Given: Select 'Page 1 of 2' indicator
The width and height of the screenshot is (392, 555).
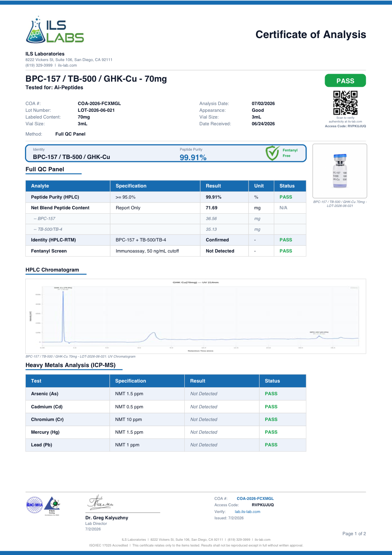Looking at the screenshot, I should [x=354, y=534].
